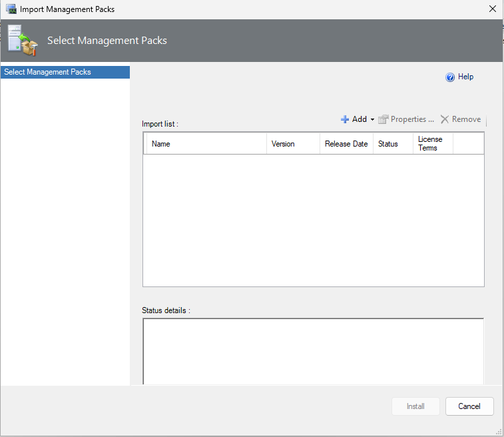
Task: Click the Import Management Packs title bar icon
Action: point(11,9)
